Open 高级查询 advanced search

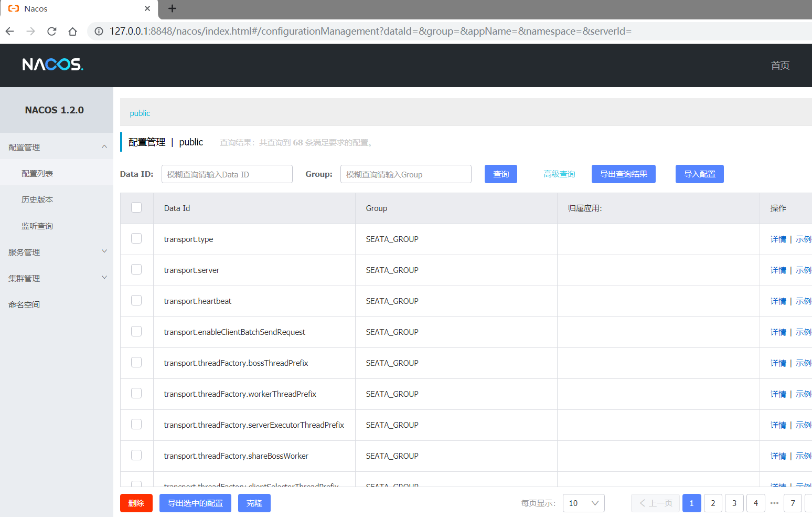[559, 174]
